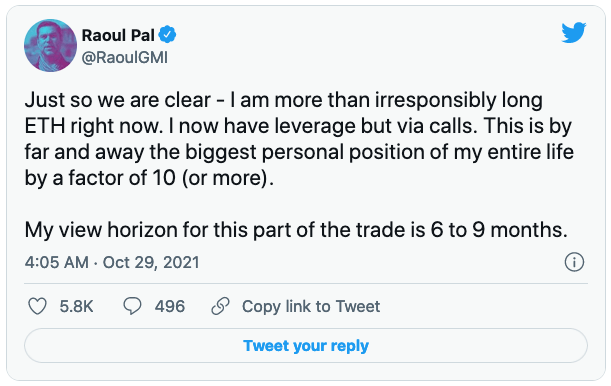Click the chain link icon
611x386 pixels.
(221, 306)
